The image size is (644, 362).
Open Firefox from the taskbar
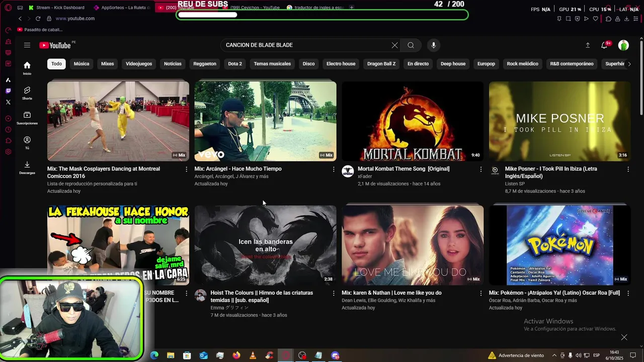click(236, 355)
